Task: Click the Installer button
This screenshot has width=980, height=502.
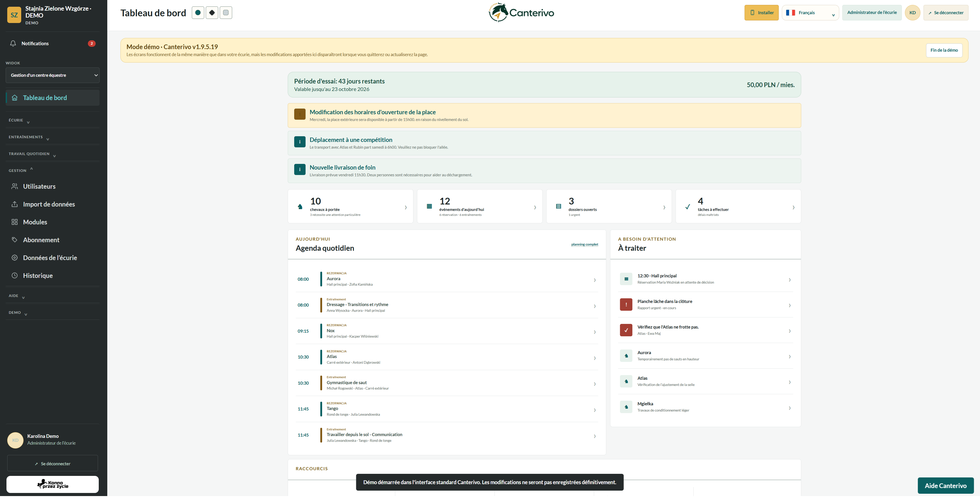Action: point(761,13)
